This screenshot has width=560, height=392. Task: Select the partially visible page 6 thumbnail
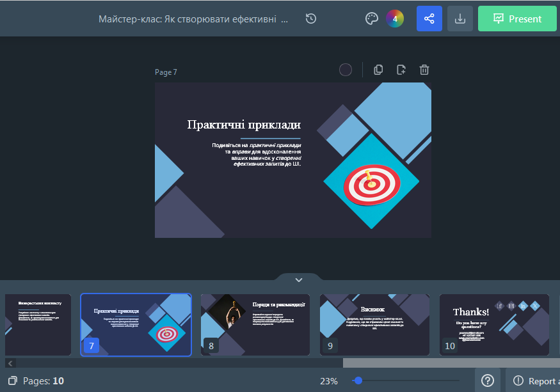point(37,324)
